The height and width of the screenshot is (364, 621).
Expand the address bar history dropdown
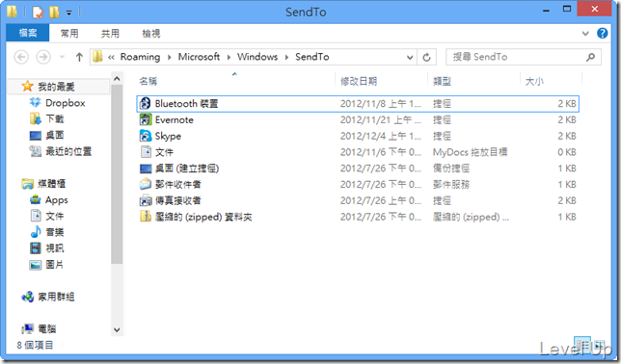pyautogui.click(x=410, y=58)
